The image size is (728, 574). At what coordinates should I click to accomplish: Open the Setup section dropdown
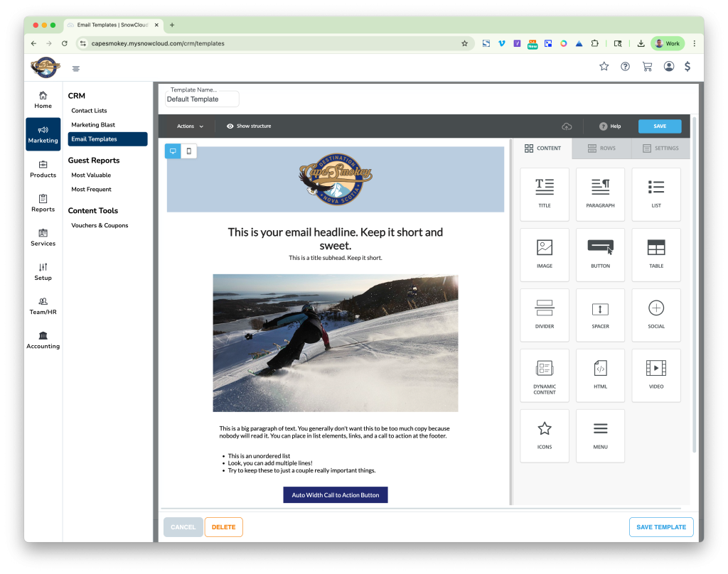tap(43, 272)
